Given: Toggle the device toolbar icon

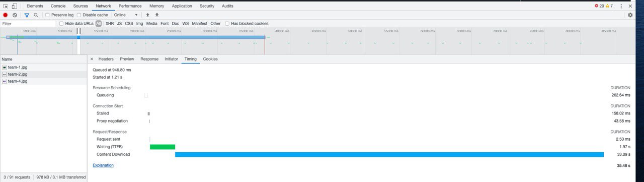Looking at the screenshot, I should [x=14, y=6].
